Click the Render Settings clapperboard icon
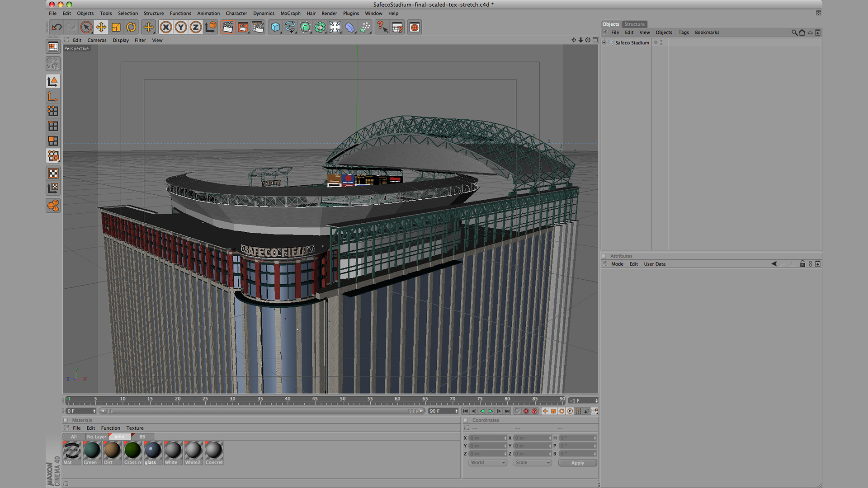This screenshot has width=868, height=488. click(258, 27)
